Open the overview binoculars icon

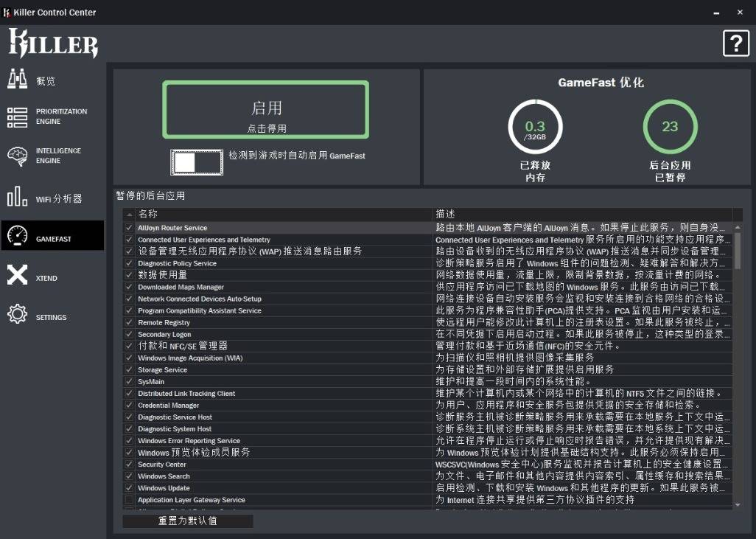18,79
